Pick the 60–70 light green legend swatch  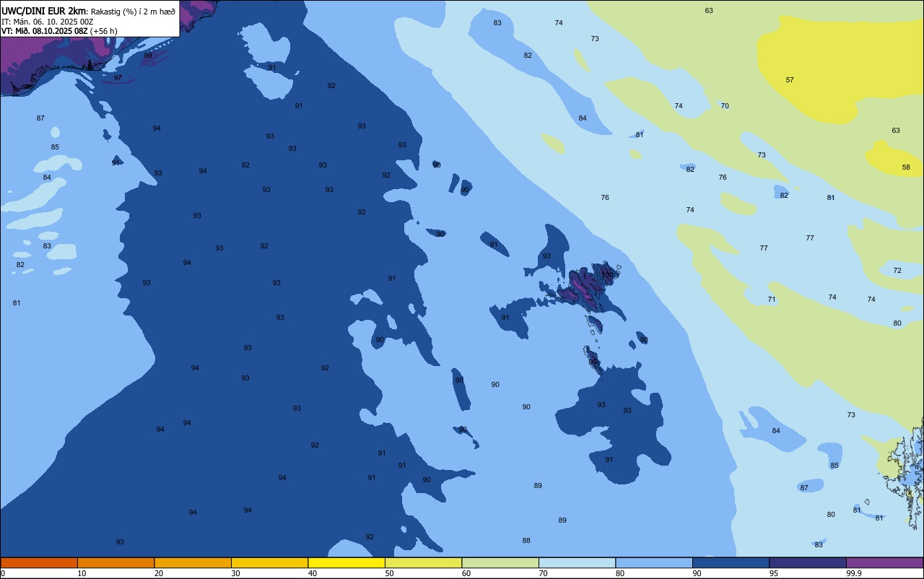500,562
